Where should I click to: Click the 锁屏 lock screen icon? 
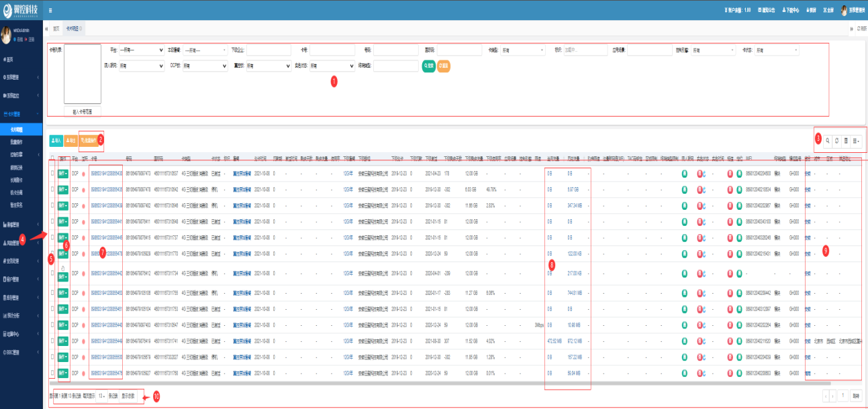click(x=811, y=11)
